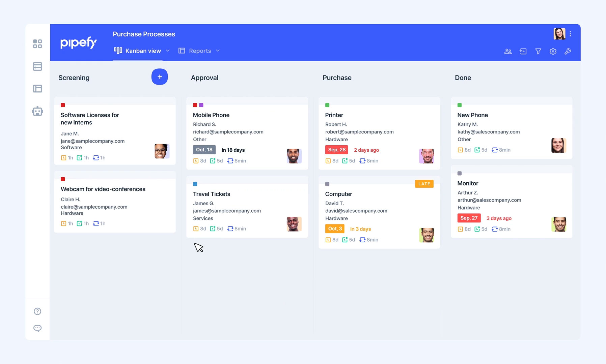This screenshot has height=364, width=606.
Task: Open the members icon in header
Action: click(x=508, y=51)
